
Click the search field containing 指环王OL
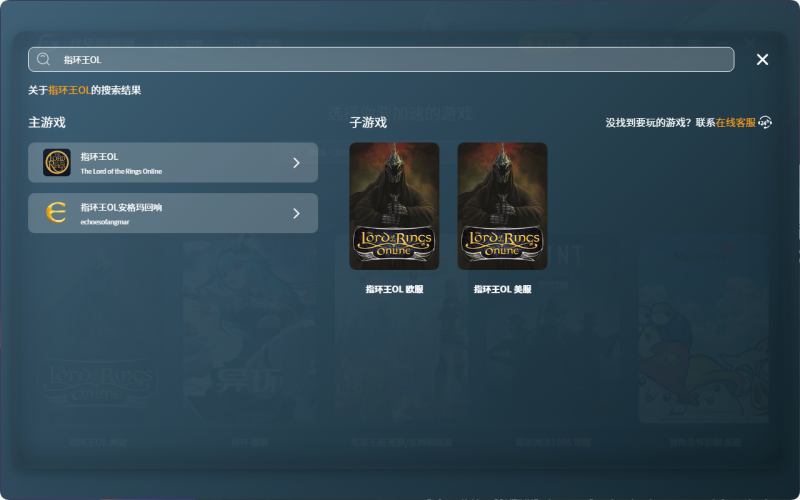(381, 60)
